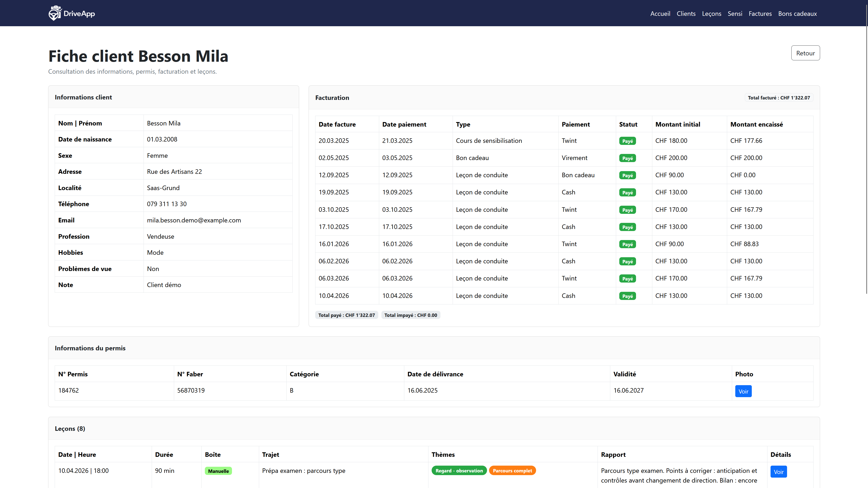Click Payé badge on Bon cadeau invoice

[x=627, y=158]
